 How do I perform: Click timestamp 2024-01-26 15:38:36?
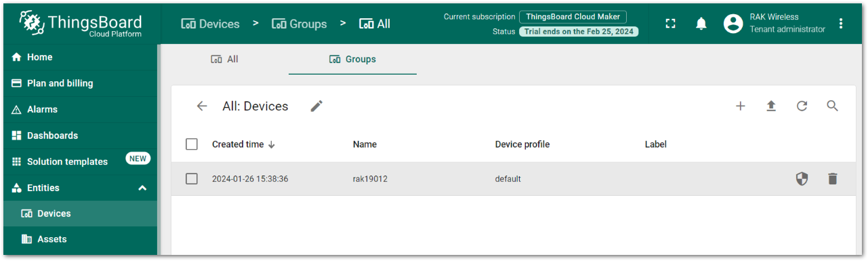click(x=250, y=179)
